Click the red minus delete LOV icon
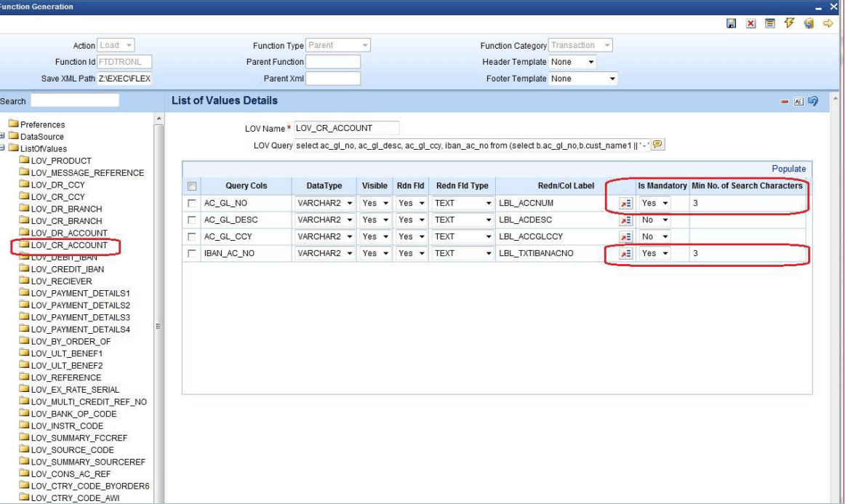Screen dimensions: 845x504 (x=785, y=101)
